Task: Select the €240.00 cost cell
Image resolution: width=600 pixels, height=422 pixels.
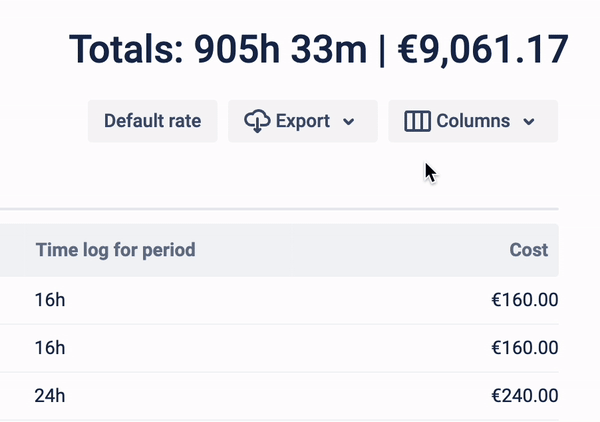Action: (524, 395)
